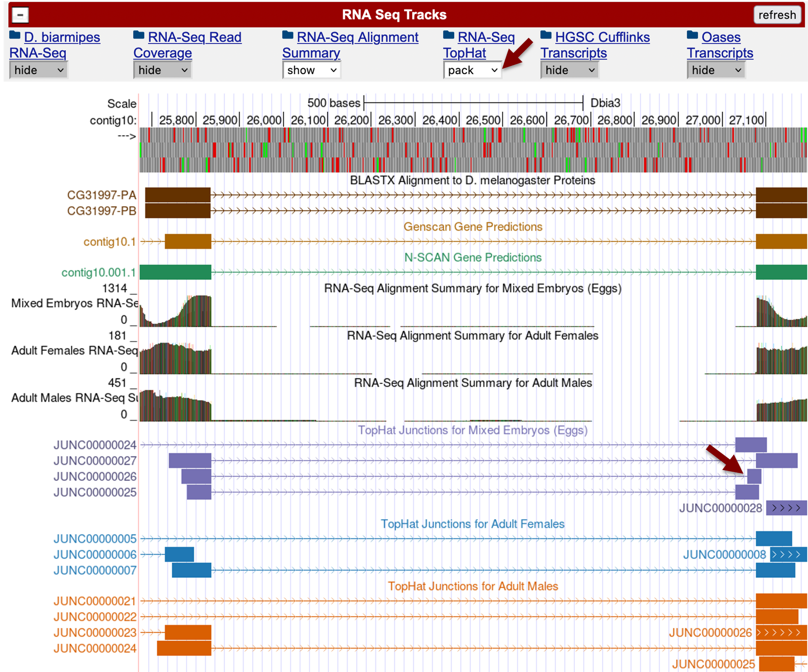Select the first exon block of CG31997-PA
Image resolution: width=808 pixels, height=672 pixels.
pyautogui.click(x=178, y=195)
